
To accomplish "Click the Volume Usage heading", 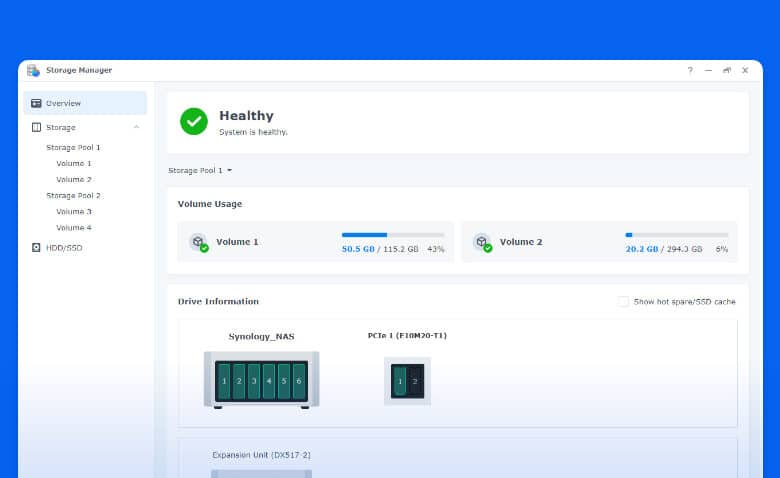I will tap(210, 204).
